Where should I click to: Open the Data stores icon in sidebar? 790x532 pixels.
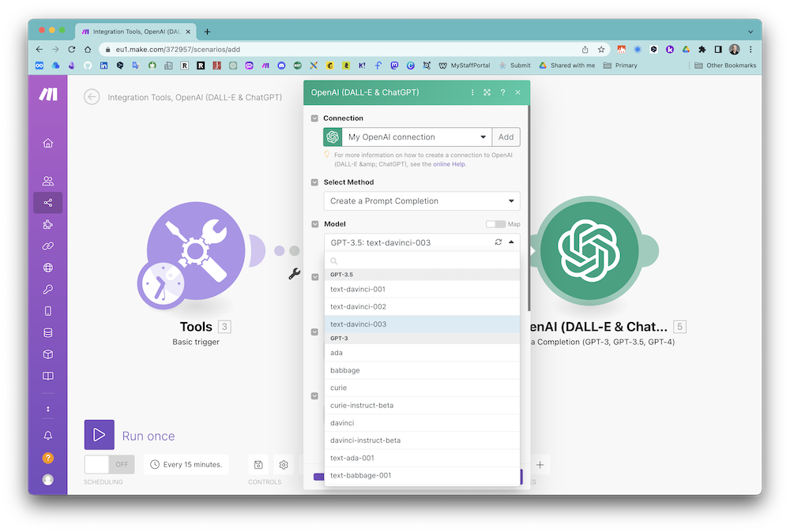[48, 332]
